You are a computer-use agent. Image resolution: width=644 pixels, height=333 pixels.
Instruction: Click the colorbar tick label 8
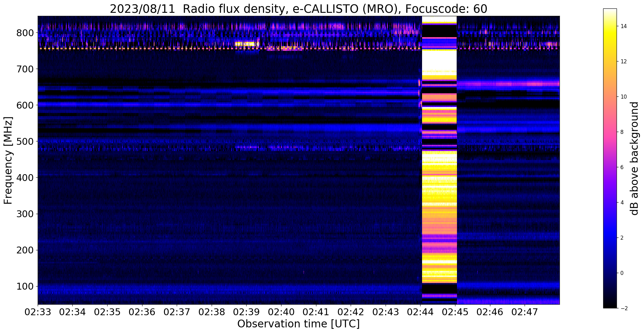tap(622, 132)
